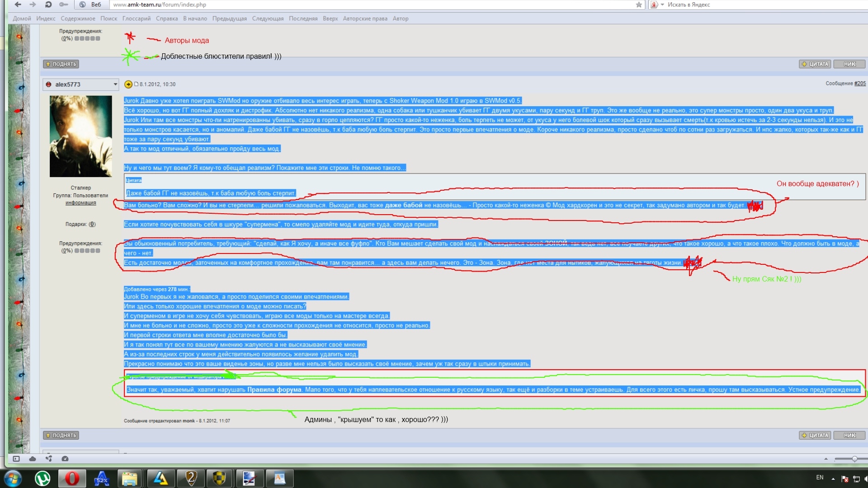Click the alex5773 avatar image

pyautogui.click(x=81, y=136)
